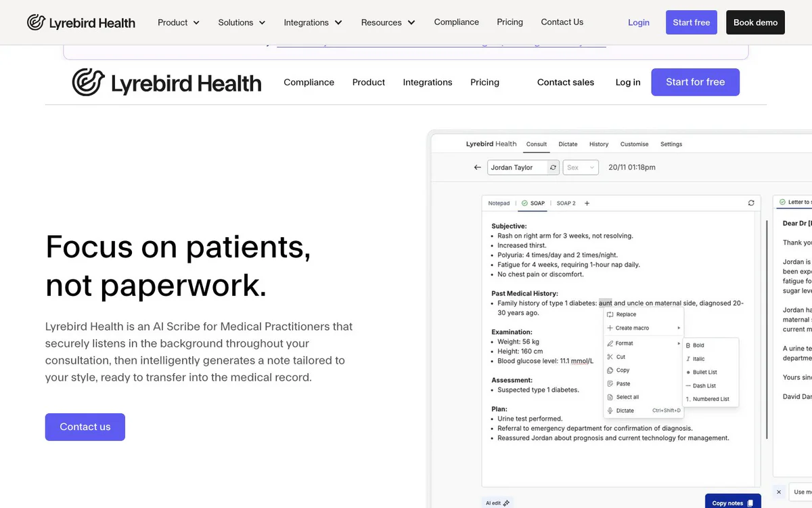
Task: Select Cut in the context menu
Action: tap(616, 357)
